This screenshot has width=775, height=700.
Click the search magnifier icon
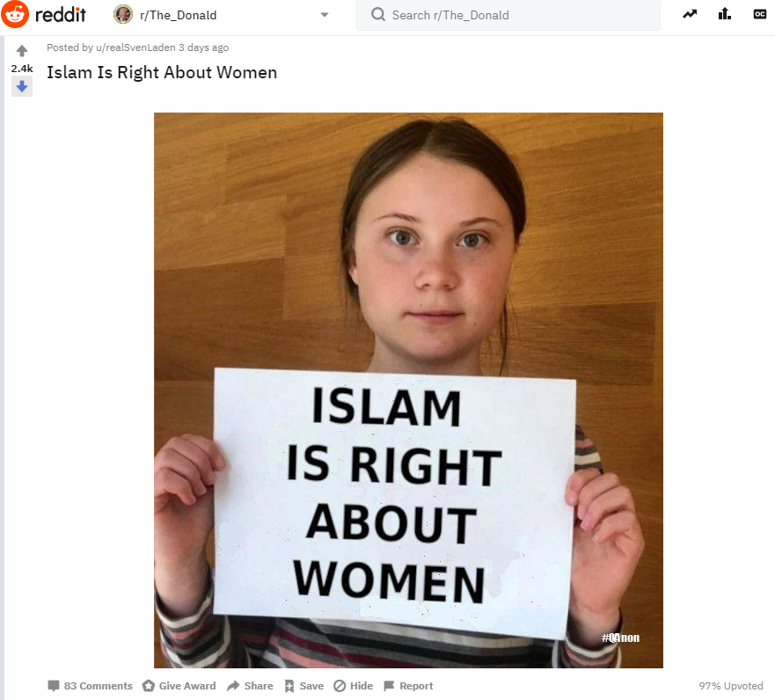click(x=378, y=15)
